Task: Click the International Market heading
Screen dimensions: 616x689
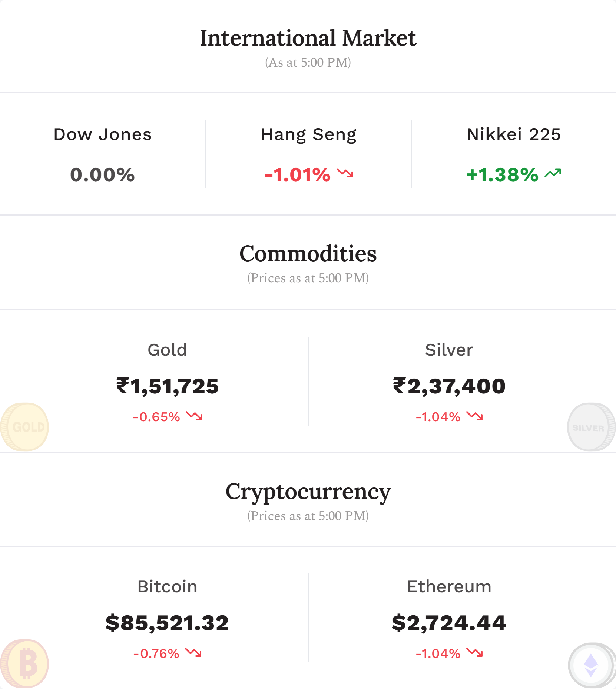Action: (308, 38)
